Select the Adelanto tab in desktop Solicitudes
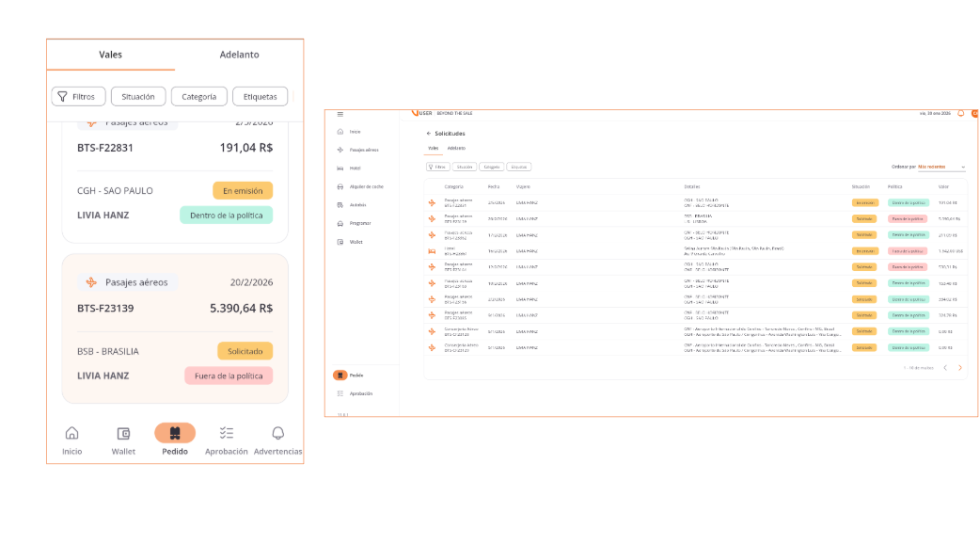The width and height of the screenshot is (980, 544). point(456,148)
